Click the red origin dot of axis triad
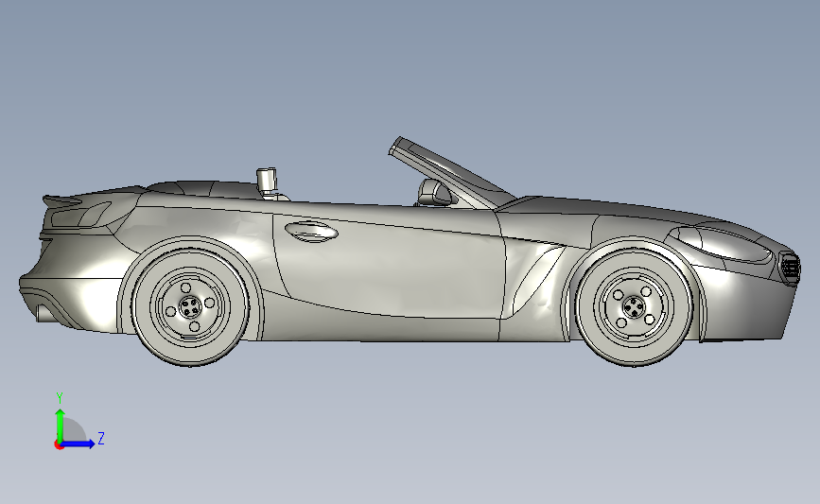The height and width of the screenshot is (504, 820). pyautogui.click(x=59, y=445)
